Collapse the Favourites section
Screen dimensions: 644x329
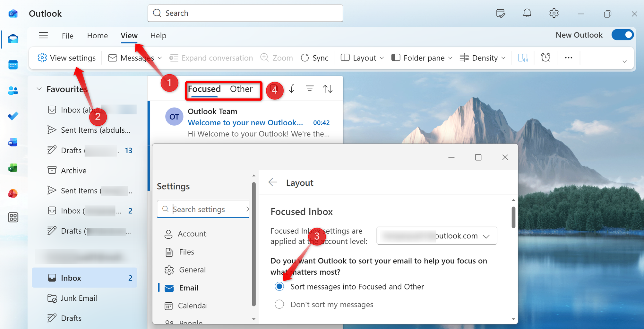(x=39, y=89)
